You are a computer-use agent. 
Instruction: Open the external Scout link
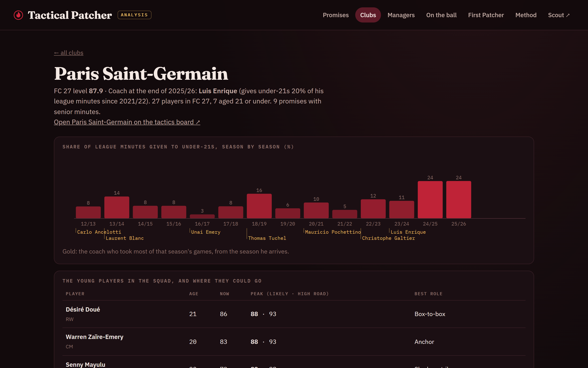coord(559,15)
